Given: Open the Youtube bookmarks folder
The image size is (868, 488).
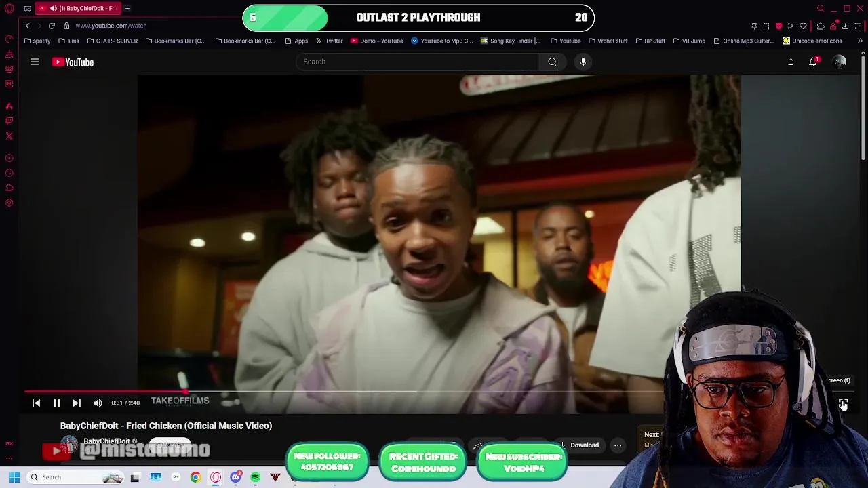Looking at the screenshot, I should (x=566, y=41).
